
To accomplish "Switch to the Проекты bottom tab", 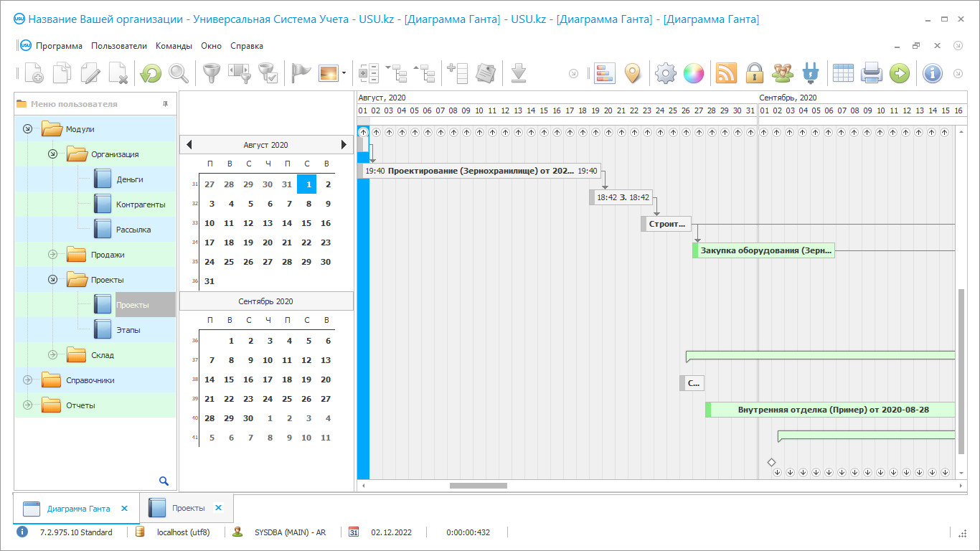I will pyautogui.click(x=188, y=508).
